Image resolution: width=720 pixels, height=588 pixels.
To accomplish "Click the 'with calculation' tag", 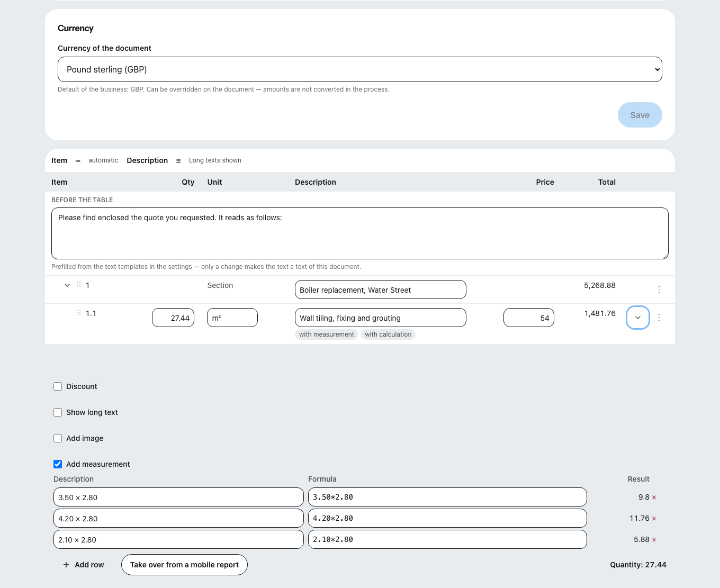I will (388, 334).
